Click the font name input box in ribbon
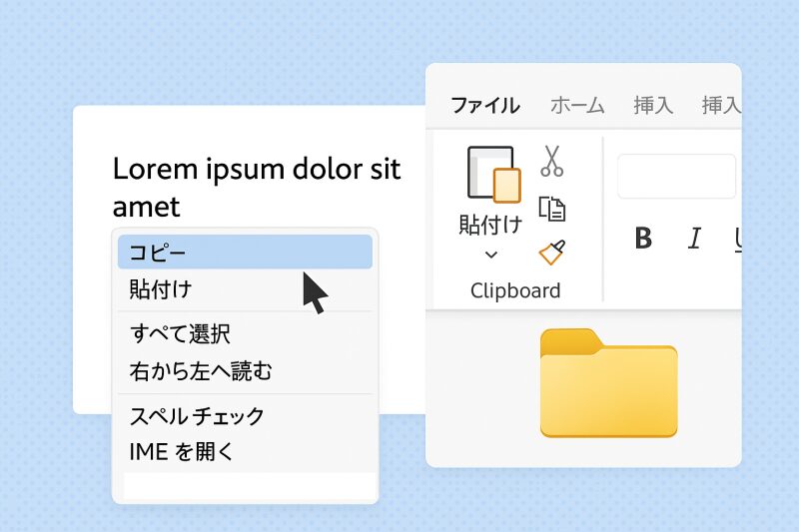The width and height of the screenshot is (799, 532). (677, 176)
